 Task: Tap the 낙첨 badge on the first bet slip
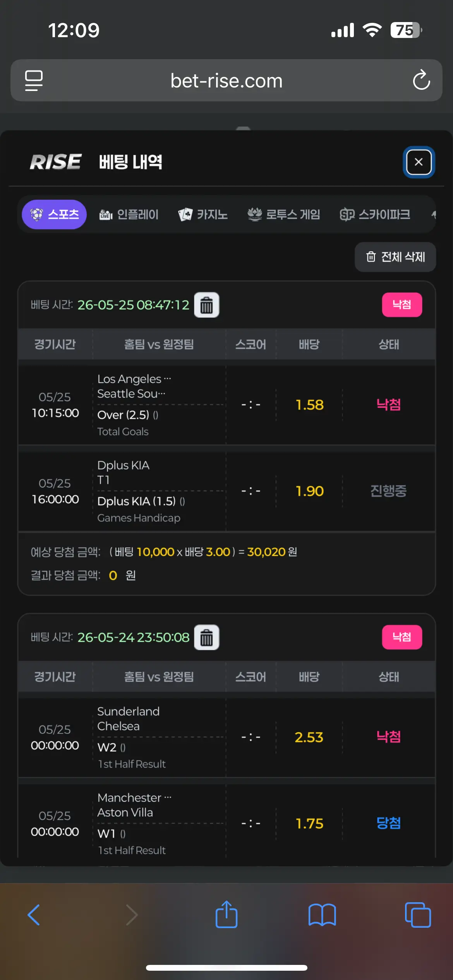pos(402,305)
